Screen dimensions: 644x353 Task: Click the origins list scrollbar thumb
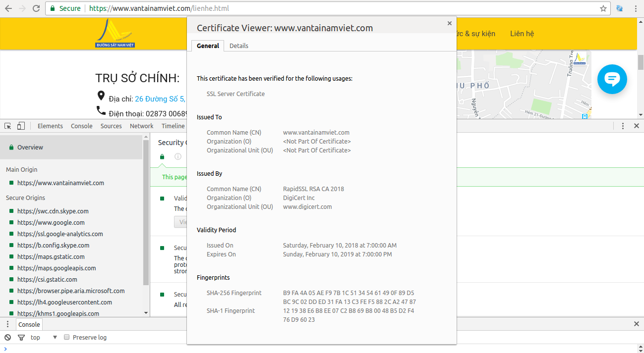146,213
